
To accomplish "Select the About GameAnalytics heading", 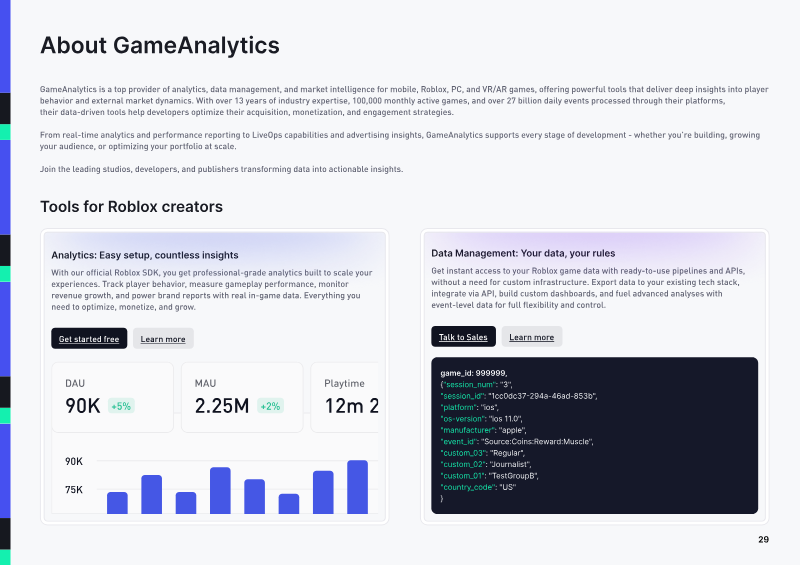I will point(160,45).
